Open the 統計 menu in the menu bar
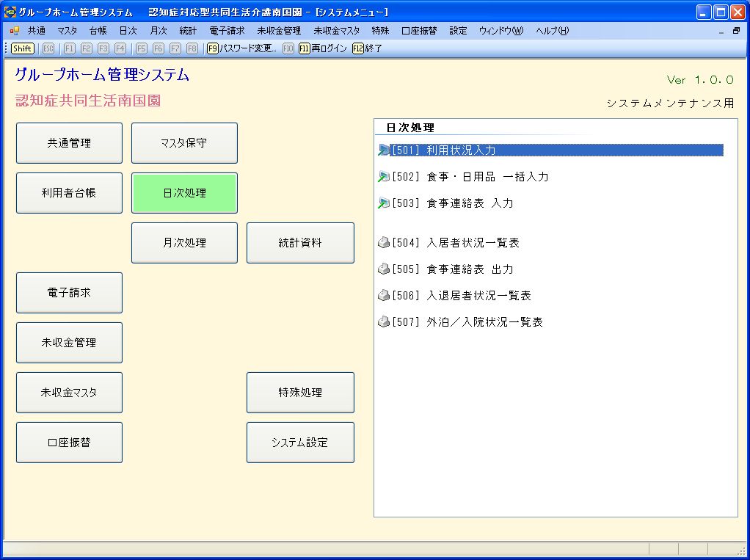 pyautogui.click(x=188, y=31)
